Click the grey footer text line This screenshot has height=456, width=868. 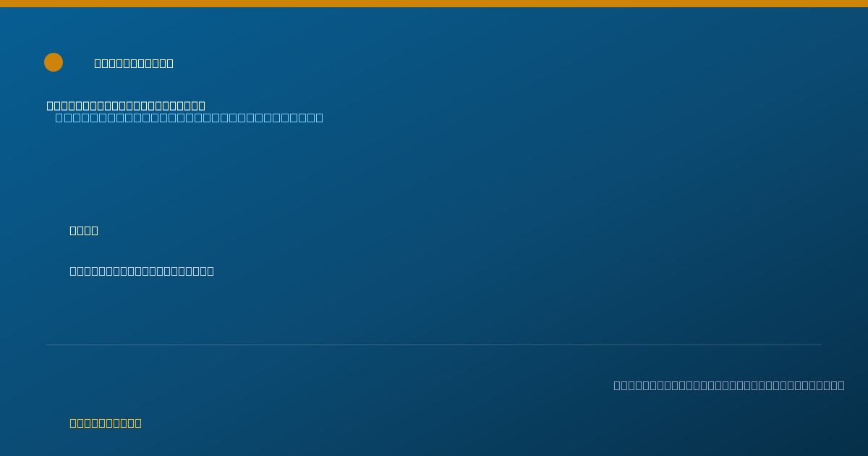[x=729, y=385]
